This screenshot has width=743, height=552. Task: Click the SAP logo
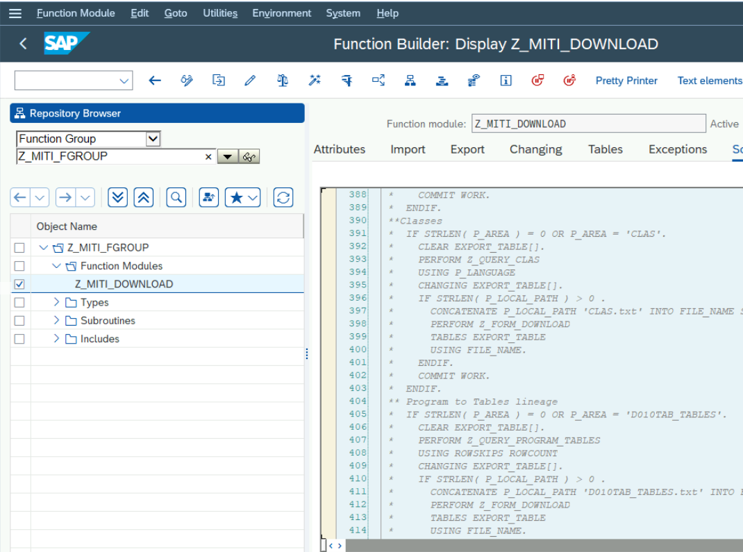[x=66, y=44]
